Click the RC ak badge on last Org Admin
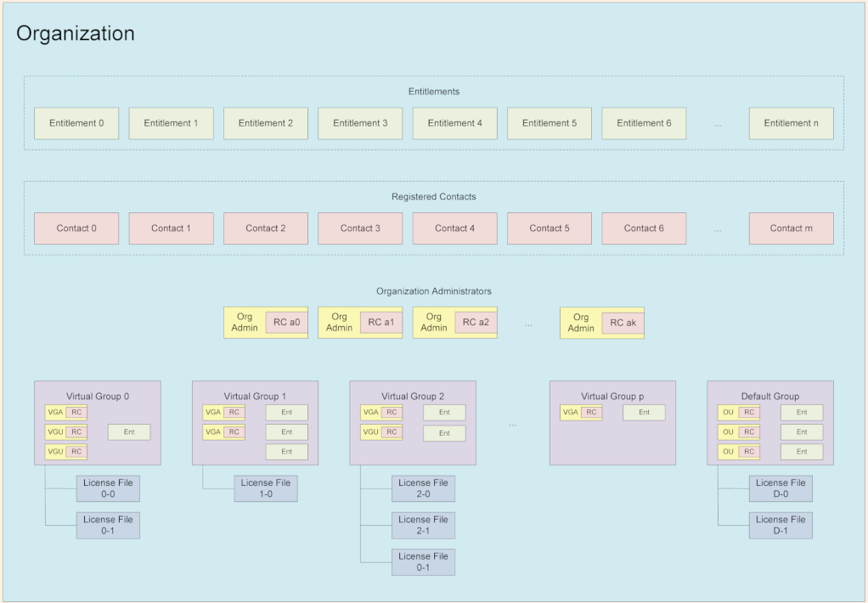The height and width of the screenshot is (603, 868). (622, 323)
